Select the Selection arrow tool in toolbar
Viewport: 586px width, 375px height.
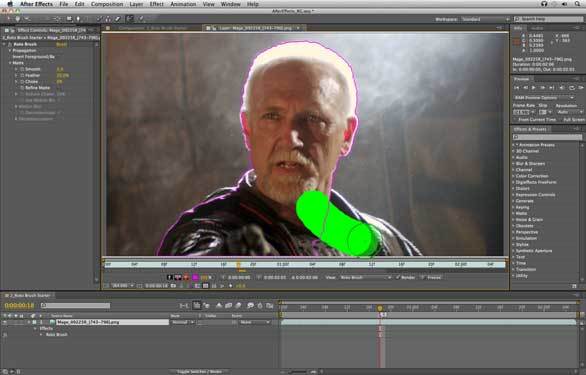point(8,19)
